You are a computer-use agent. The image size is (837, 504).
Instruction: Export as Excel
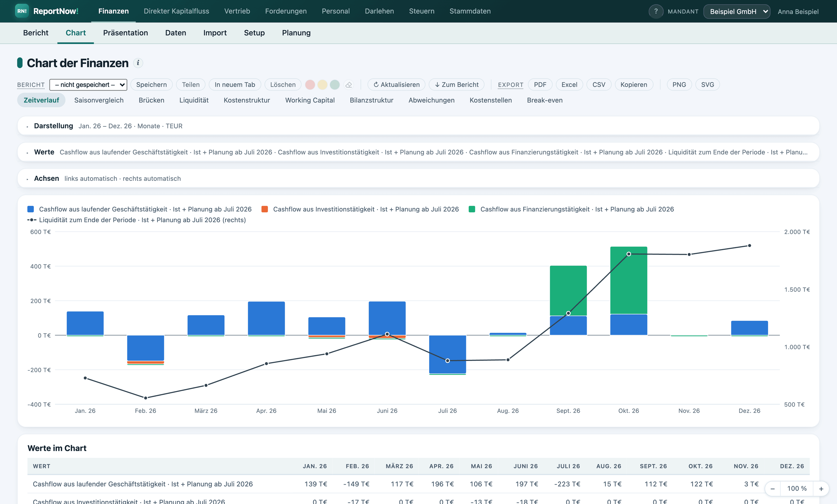[x=569, y=85]
